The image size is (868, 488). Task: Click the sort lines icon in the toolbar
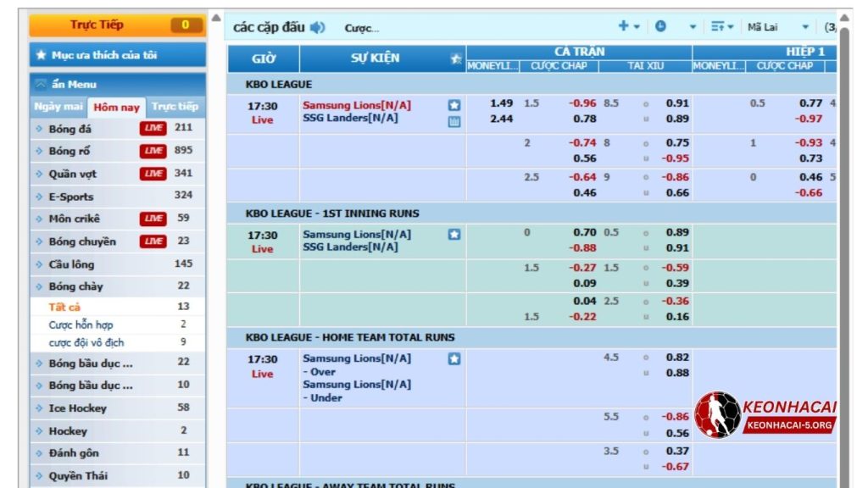pyautogui.click(x=718, y=27)
